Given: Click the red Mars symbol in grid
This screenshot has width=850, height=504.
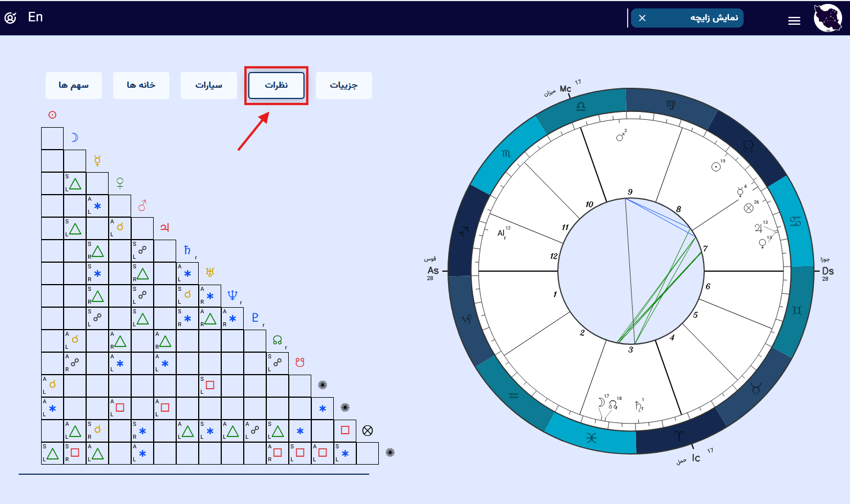Looking at the screenshot, I should point(142,205).
